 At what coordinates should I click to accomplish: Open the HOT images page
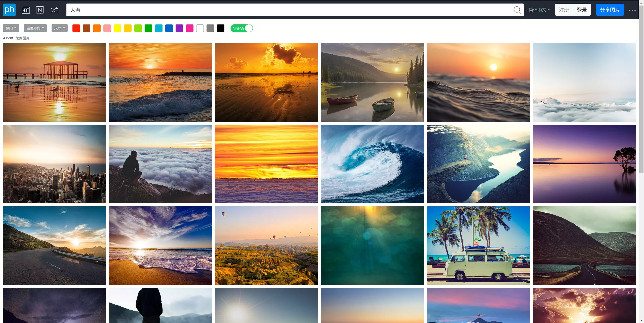tap(26, 10)
